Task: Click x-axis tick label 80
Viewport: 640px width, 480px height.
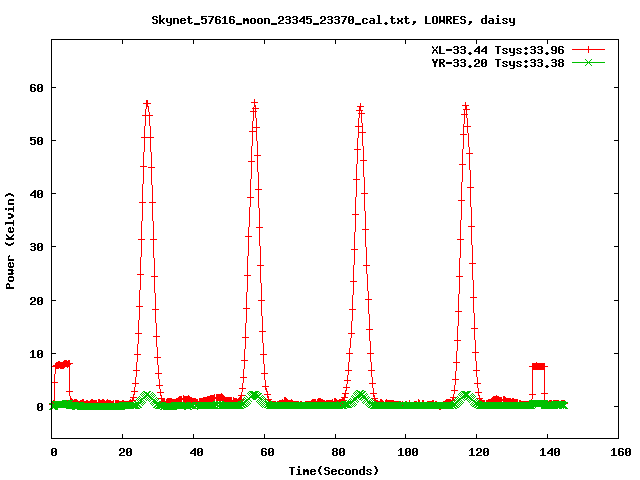Action: pos(338,452)
